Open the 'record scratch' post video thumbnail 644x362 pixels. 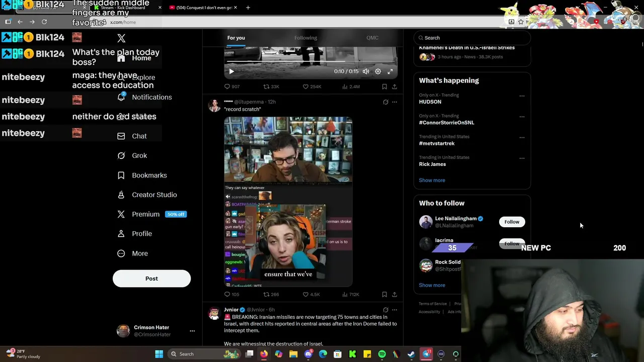pyautogui.click(x=288, y=202)
